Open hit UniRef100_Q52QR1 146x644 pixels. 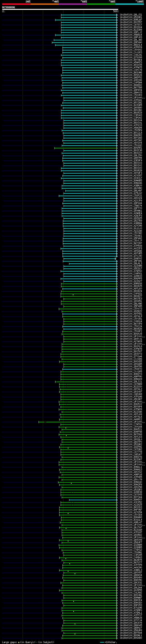pyautogui.click(x=131, y=17)
